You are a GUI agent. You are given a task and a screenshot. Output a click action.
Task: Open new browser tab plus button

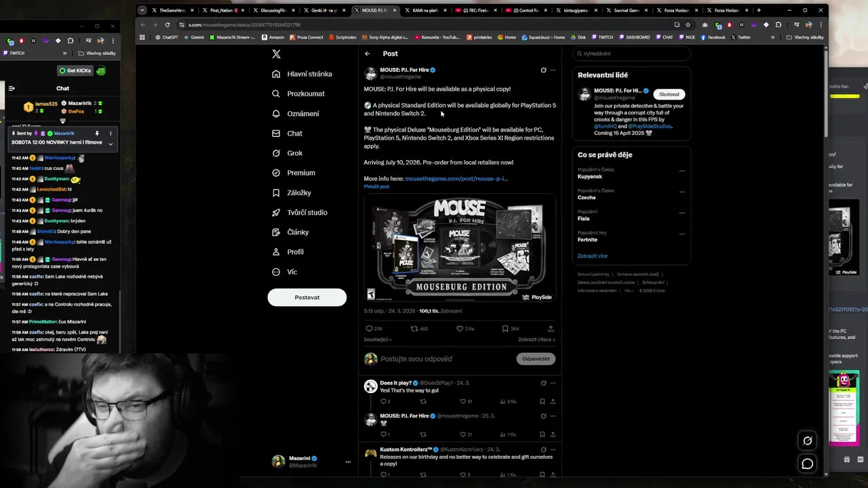click(758, 10)
